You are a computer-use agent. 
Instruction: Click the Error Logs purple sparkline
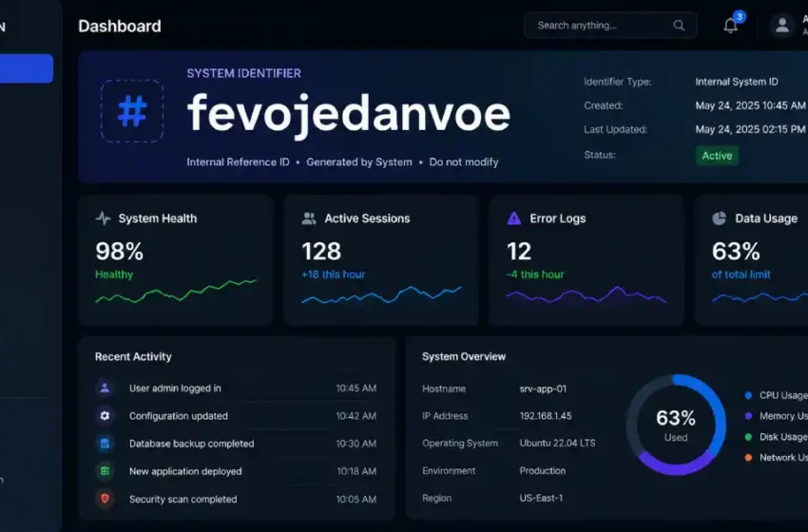[x=587, y=294]
